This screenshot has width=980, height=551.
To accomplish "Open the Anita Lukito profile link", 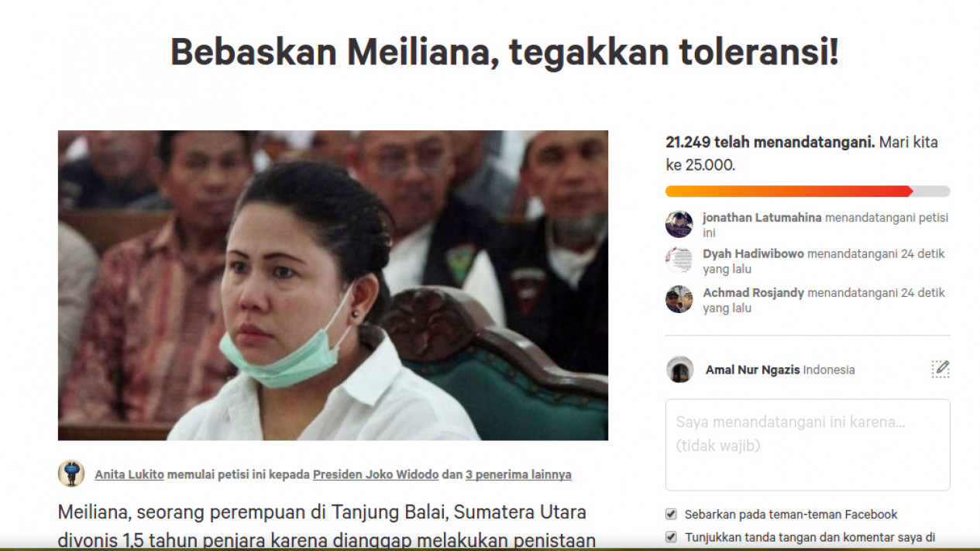I will tap(129, 474).
